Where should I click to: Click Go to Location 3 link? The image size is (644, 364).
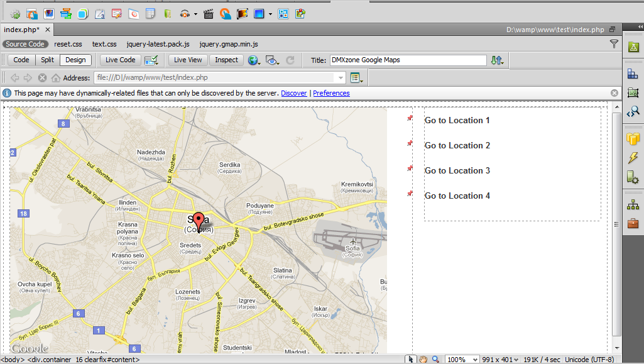pos(457,170)
